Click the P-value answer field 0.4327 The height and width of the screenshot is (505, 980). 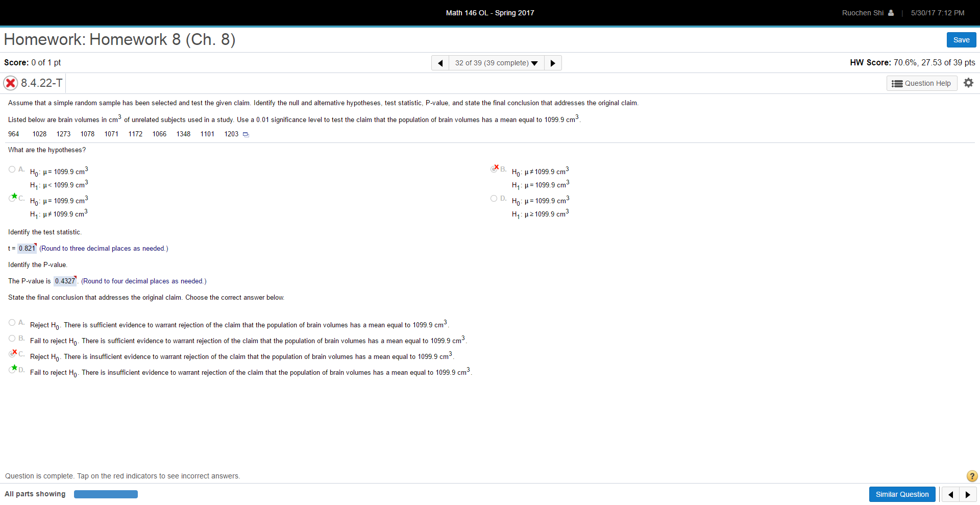point(64,281)
